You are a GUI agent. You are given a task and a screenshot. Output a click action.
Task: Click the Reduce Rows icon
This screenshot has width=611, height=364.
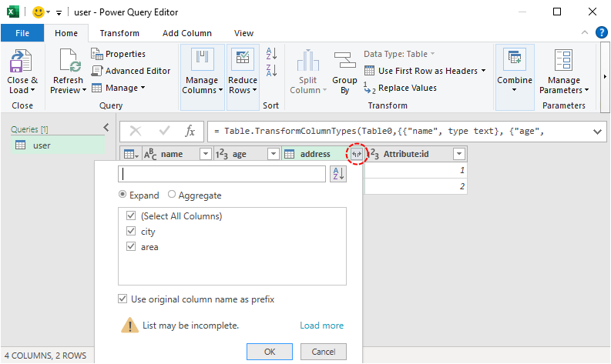[x=243, y=59]
